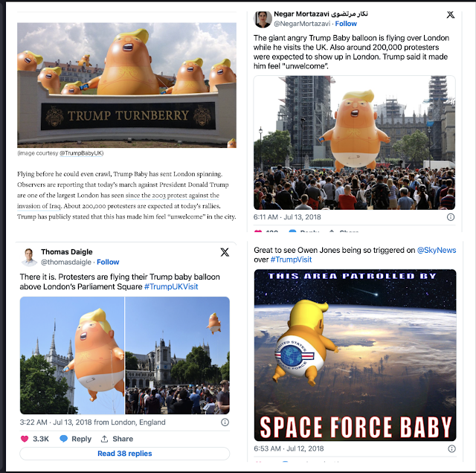Click the X logo in Thomas Daigle's tweet
Viewport: 476px width, 473px height.
(x=225, y=252)
